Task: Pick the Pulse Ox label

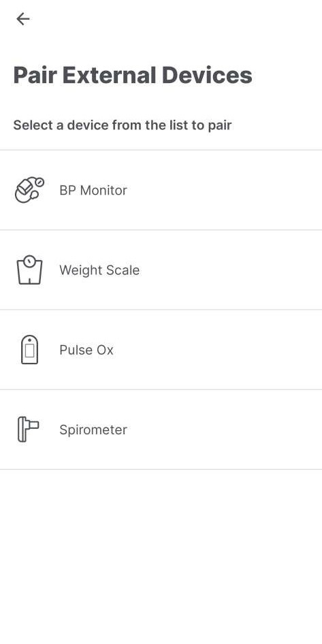Action: tap(86, 350)
